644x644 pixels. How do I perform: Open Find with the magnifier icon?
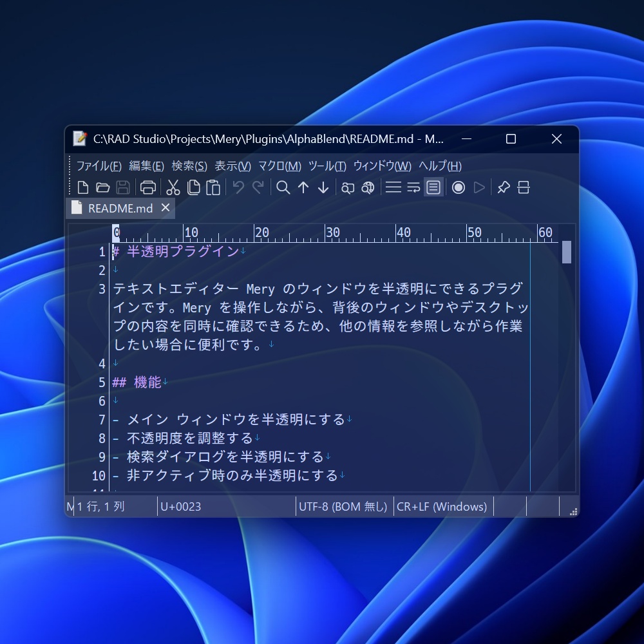tap(283, 187)
